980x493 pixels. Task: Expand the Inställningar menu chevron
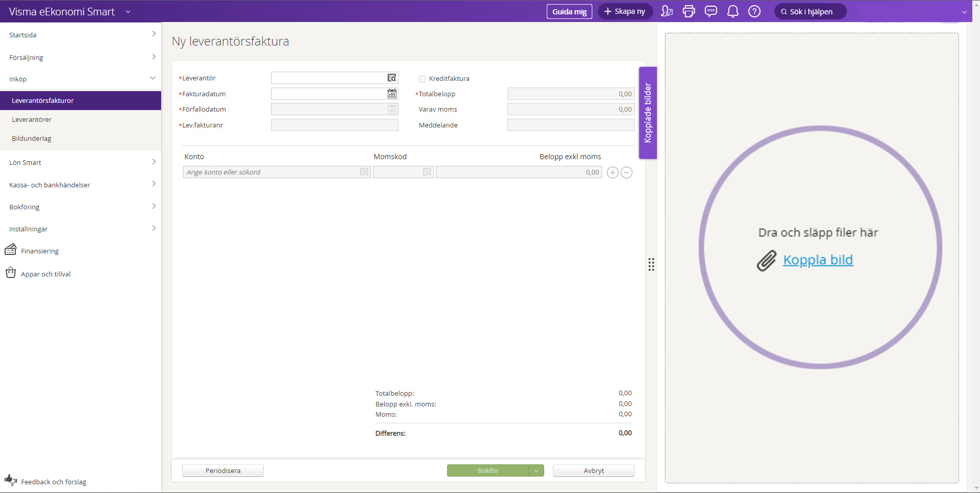(x=153, y=228)
